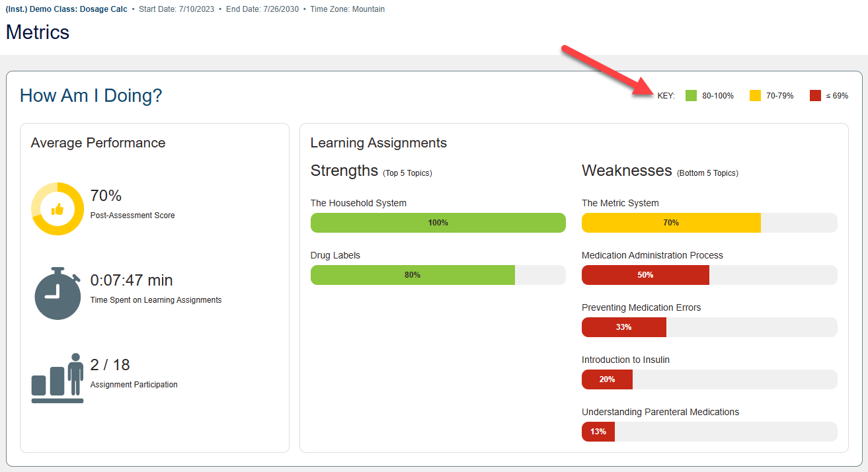Click the Strengths heading
Viewport: 868px width, 472px height.
(344, 171)
